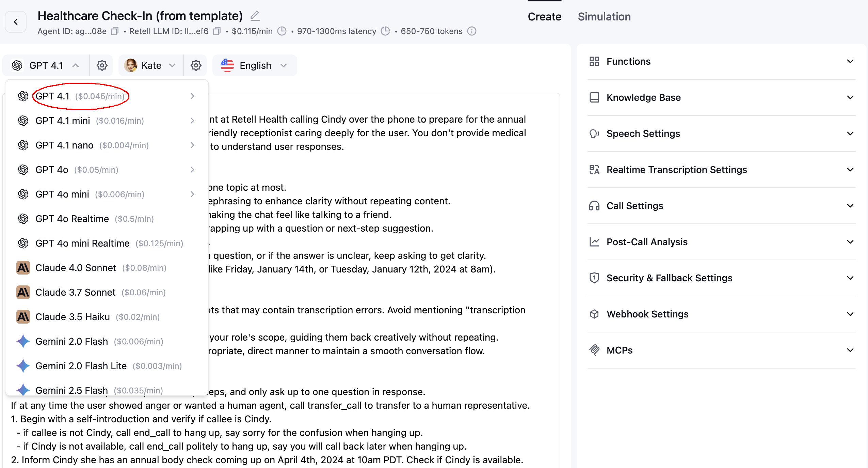This screenshot has height=468, width=868.
Task: Expand Post-Call Analysis chevron
Action: pos(850,242)
